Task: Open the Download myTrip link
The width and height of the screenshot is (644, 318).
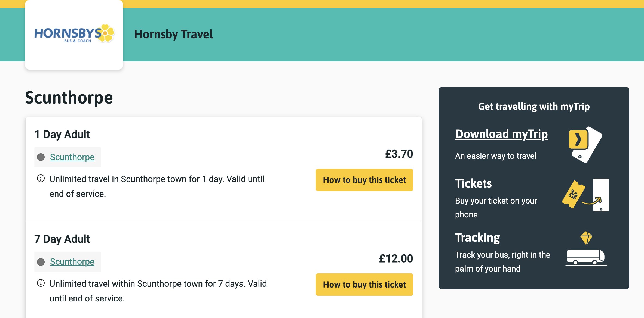Action: [501, 134]
